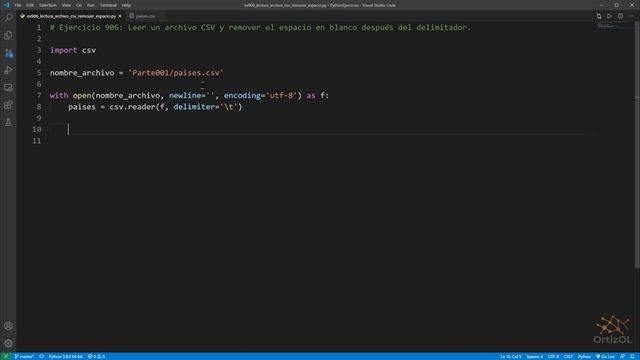
Task: Open the Explorer view in activity bar
Action: (x=8, y=36)
